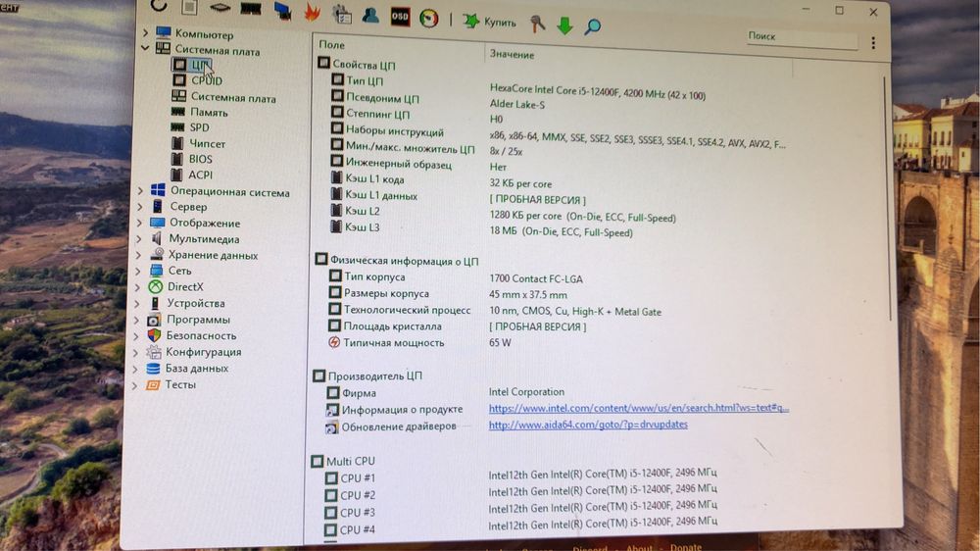
Task: Select the CPUID tree item
Action: click(198, 80)
